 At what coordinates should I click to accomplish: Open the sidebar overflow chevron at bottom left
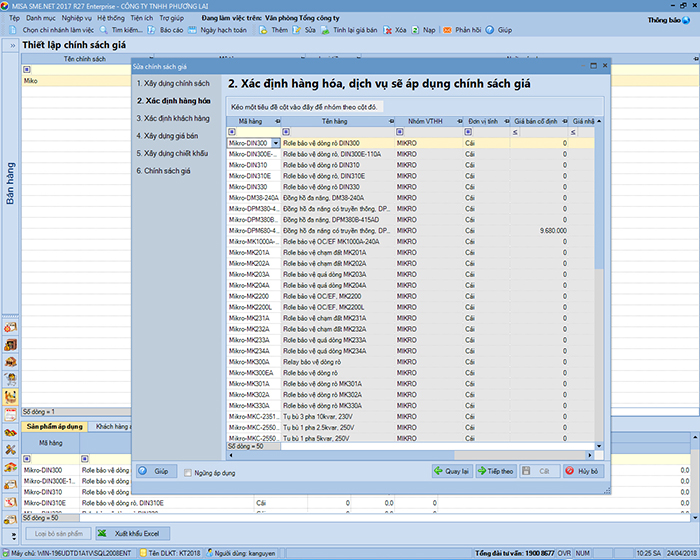tap(13, 536)
